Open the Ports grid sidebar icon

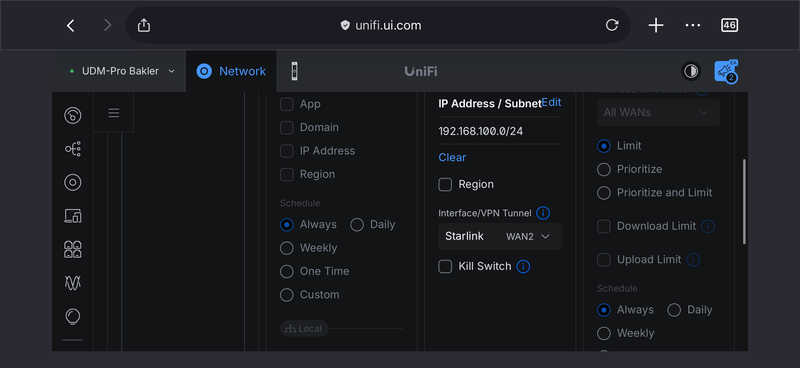72,250
